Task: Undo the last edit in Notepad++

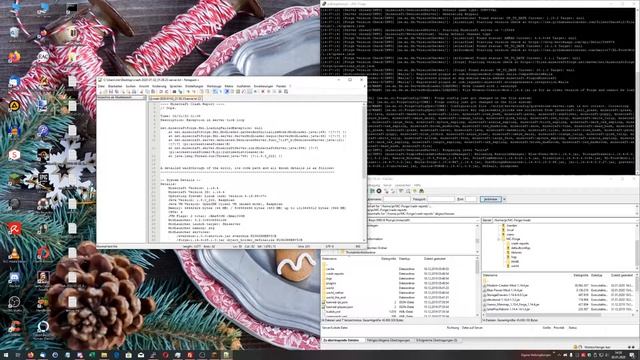Action: point(161,91)
